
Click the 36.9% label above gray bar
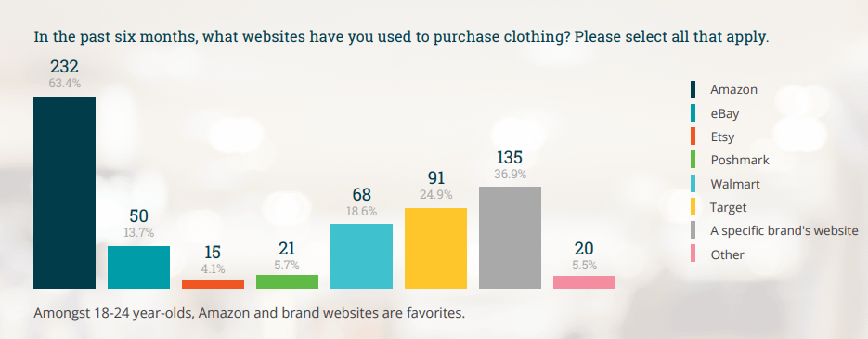point(510,174)
